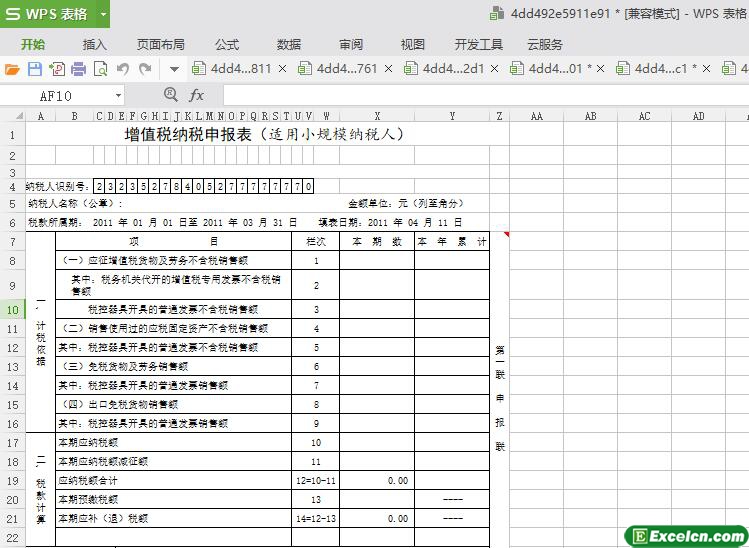Open the Name Box dropdown arrow

[x=118, y=96]
